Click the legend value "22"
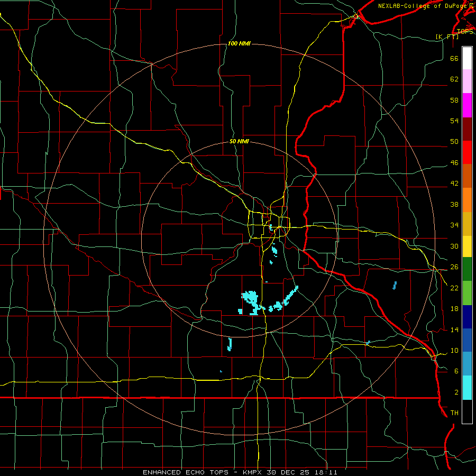The height and width of the screenshot is (476, 476). click(x=454, y=288)
